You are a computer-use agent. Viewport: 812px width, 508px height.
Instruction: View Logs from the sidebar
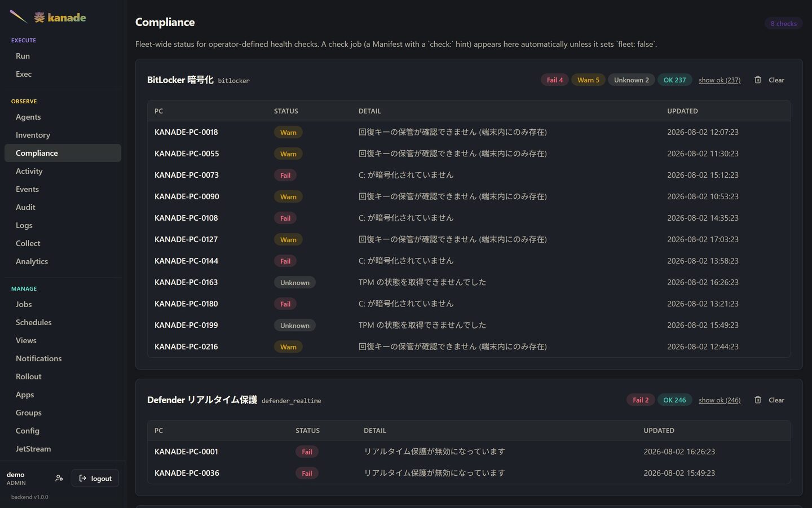click(63, 225)
